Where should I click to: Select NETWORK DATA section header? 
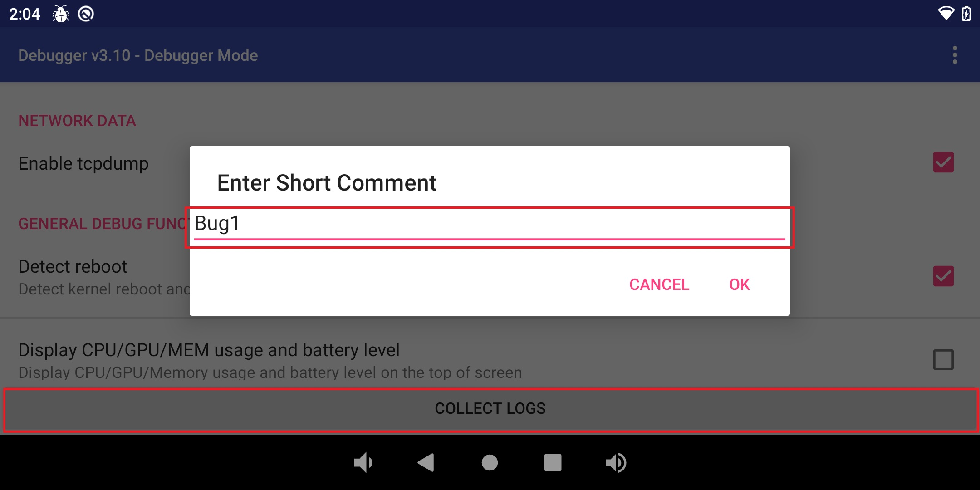[x=76, y=120]
